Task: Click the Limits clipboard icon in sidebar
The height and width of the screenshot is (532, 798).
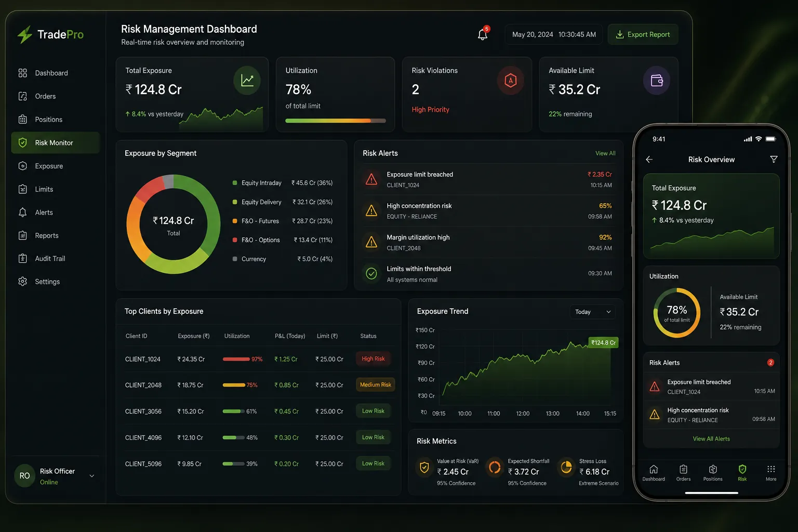Action: 22,189
